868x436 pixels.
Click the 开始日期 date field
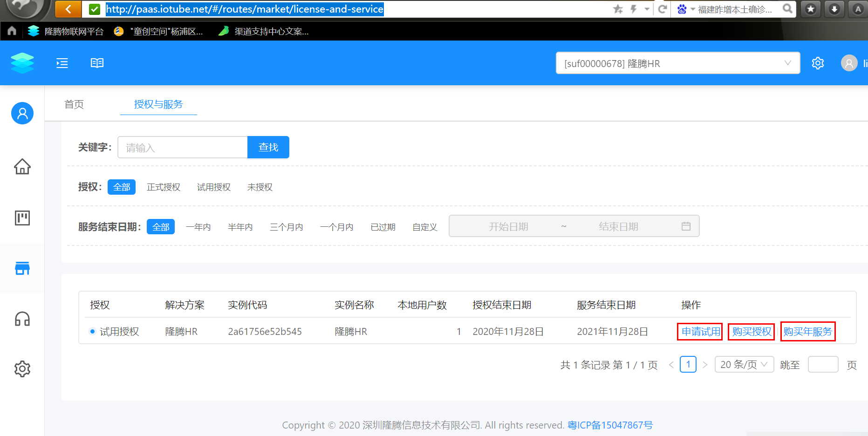click(508, 226)
